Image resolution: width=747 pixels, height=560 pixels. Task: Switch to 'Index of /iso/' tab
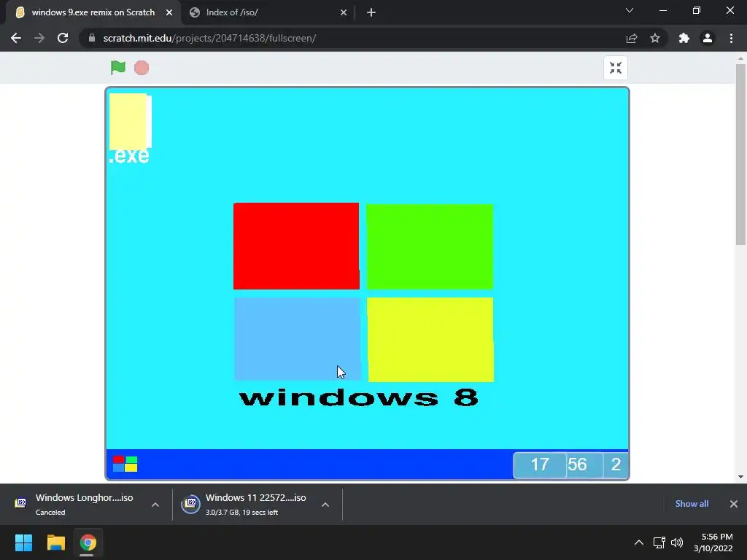click(x=268, y=12)
